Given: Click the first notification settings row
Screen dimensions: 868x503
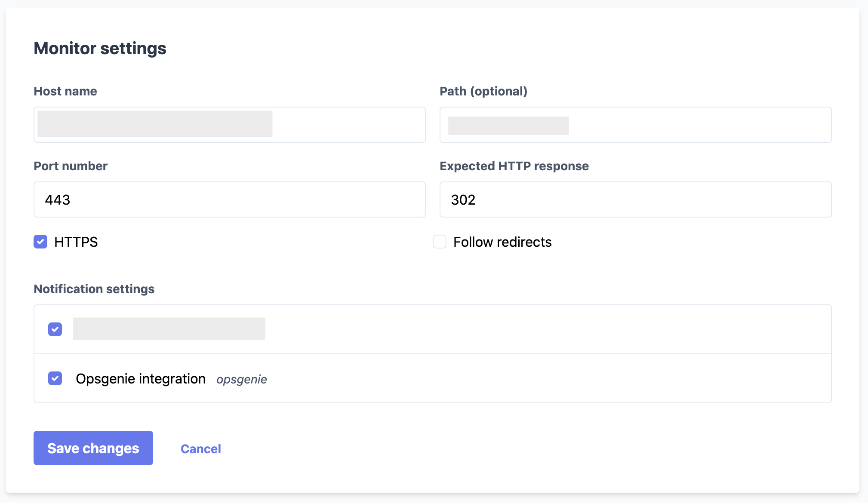Looking at the screenshot, I should click(433, 329).
